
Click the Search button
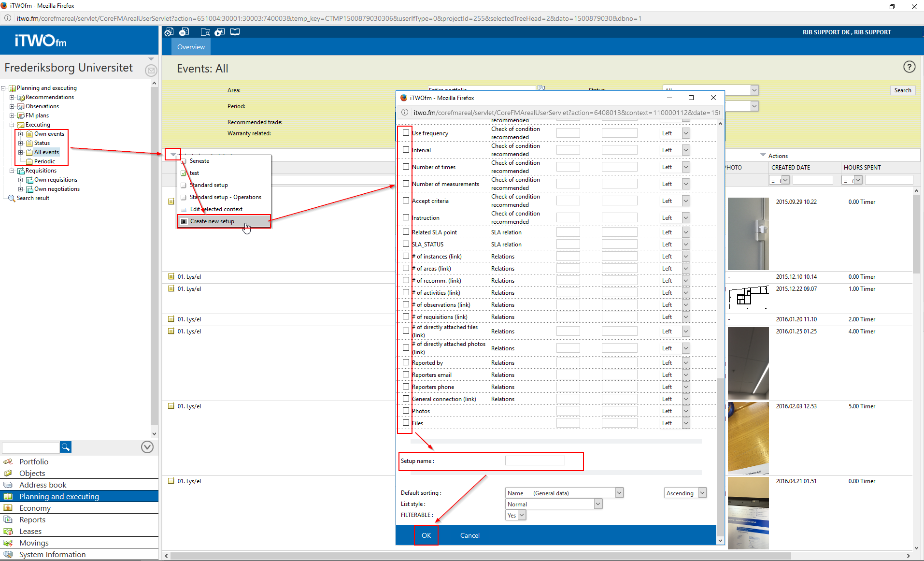(902, 90)
